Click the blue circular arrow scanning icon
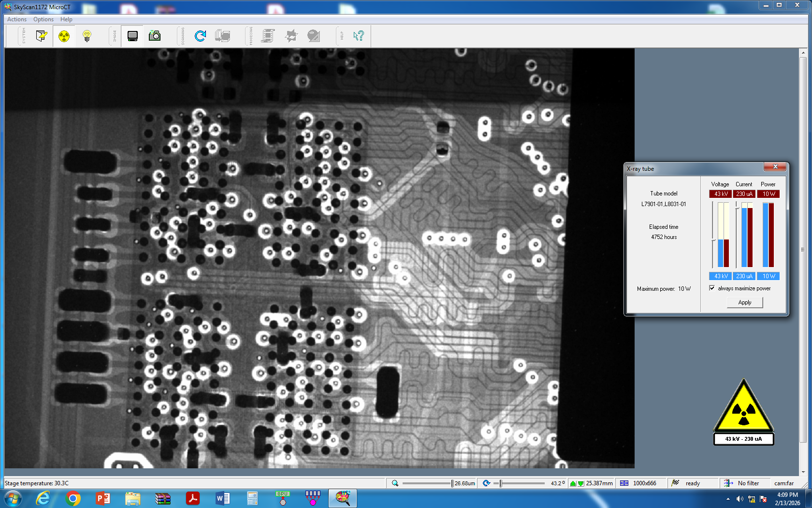This screenshot has height=508, width=812. click(x=200, y=36)
